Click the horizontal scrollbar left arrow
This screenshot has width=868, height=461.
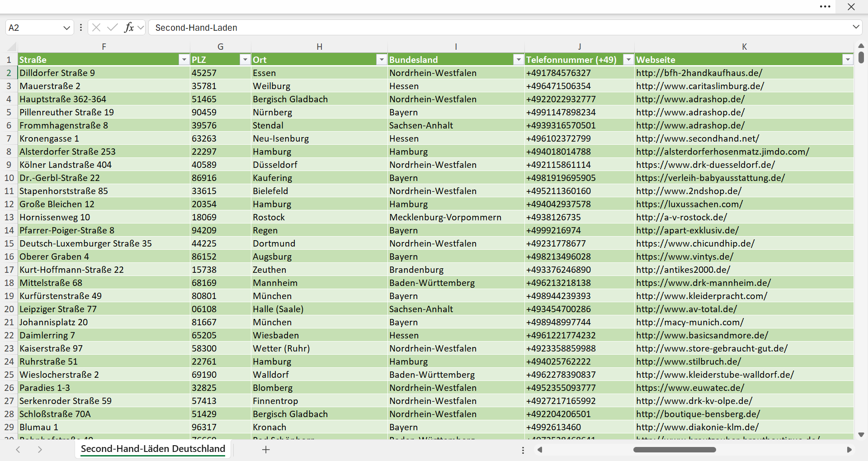[x=539, y=450]
